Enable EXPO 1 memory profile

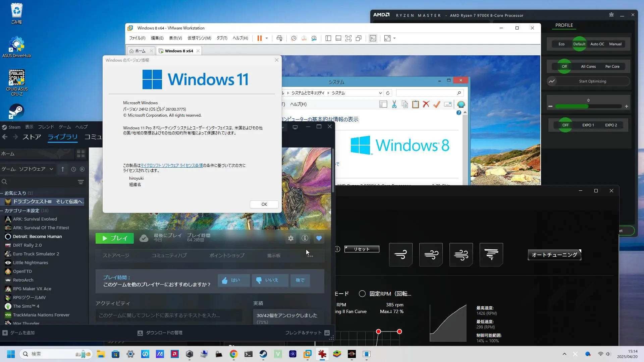(588, 125)
